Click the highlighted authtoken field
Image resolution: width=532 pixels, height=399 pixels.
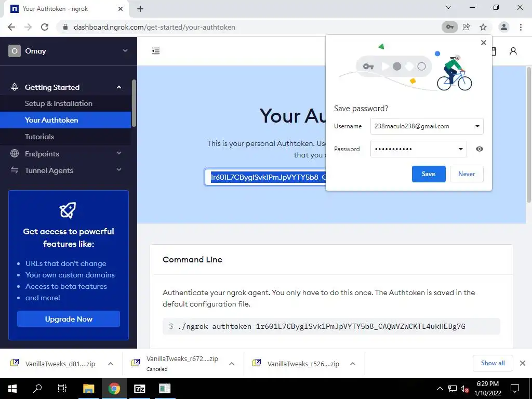click(x=265, y=177)
